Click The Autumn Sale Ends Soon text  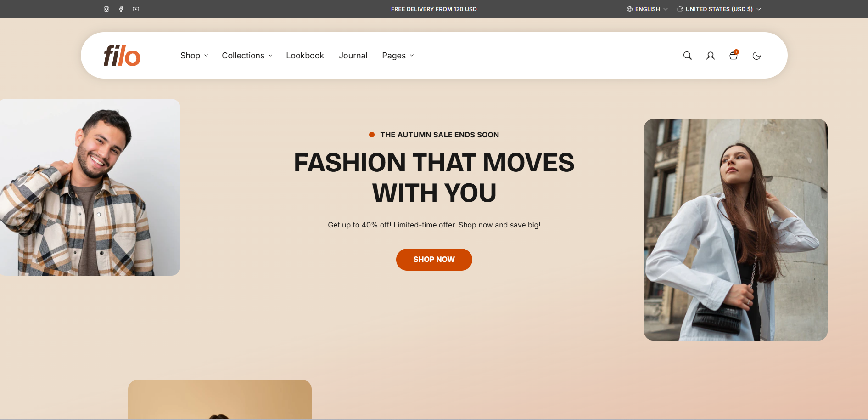pos(439,135)
